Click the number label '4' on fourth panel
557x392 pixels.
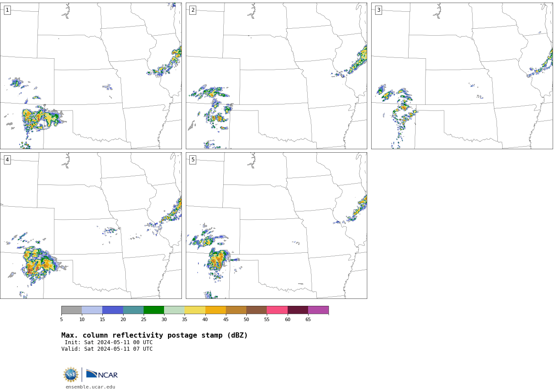pos(7,160)
